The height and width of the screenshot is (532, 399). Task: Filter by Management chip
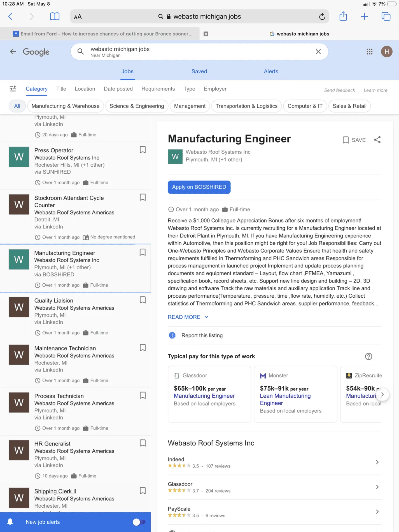pos(190,106)
